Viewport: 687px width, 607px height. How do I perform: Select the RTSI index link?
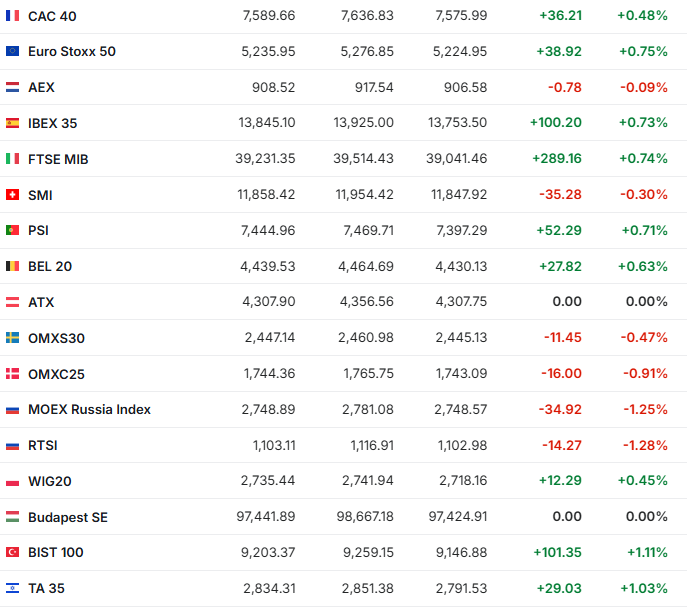pos(43,445)
